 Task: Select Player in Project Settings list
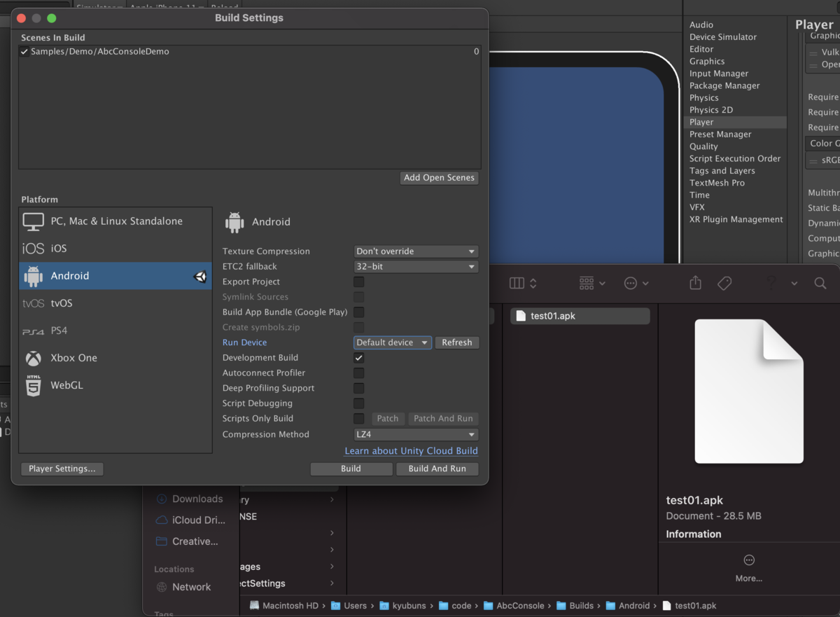pos(736,123)
